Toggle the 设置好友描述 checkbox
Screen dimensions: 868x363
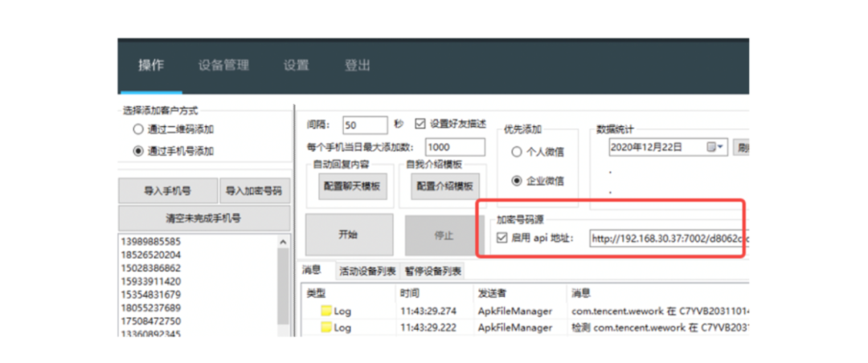click(420, 124)
